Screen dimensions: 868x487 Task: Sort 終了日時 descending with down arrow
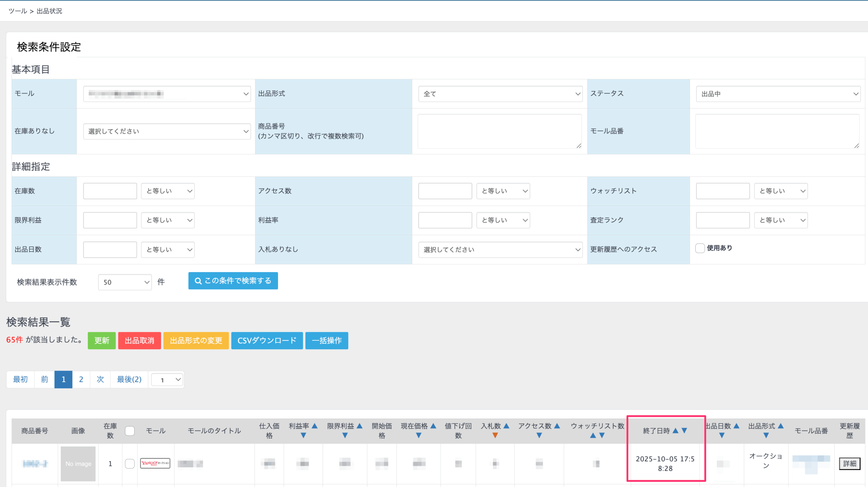[684, 431]
